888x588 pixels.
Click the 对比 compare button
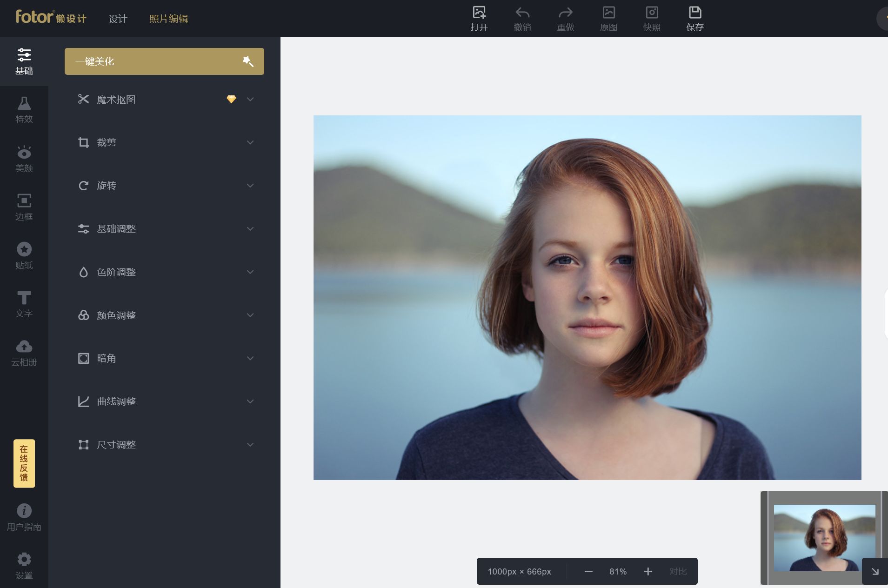tap(678, 571)
